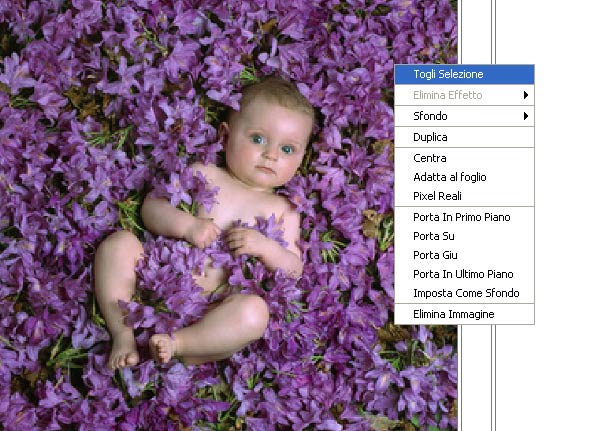This screenshot has width=598, height=431.
Task: Select Porta In Ultimo Piano
Action: point(464,274)
